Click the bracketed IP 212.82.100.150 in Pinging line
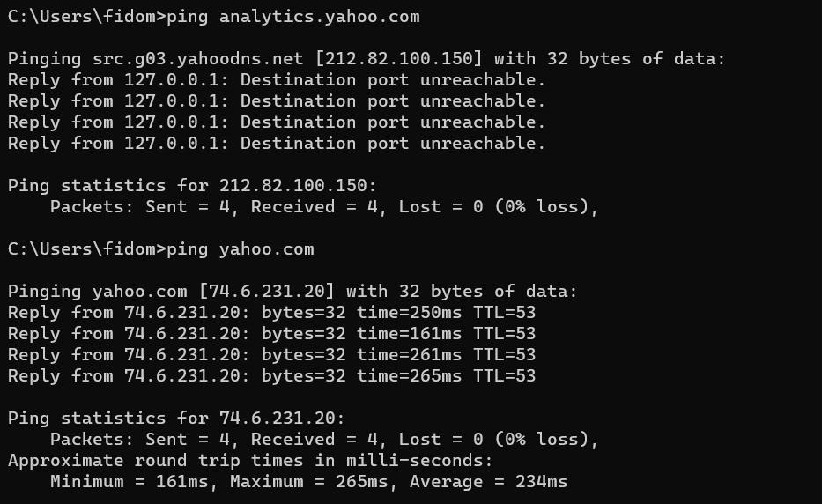822x504 pixels. 399,59
